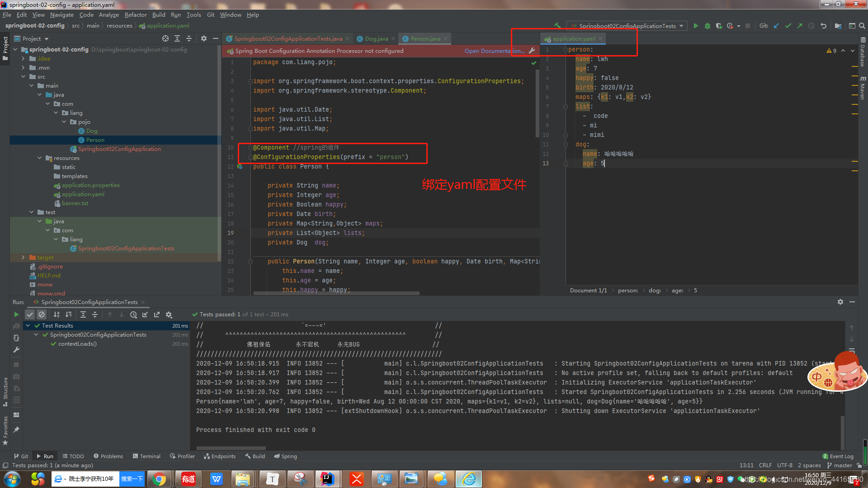Click sort tests alphabetically icon
The image size is (868, 488).
[57, 314]
